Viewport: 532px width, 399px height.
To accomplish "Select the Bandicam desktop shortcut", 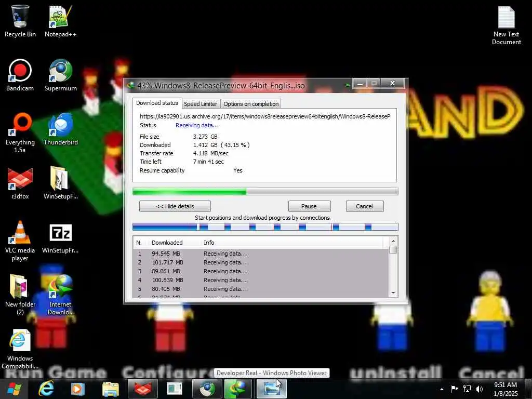I will 20,75.
